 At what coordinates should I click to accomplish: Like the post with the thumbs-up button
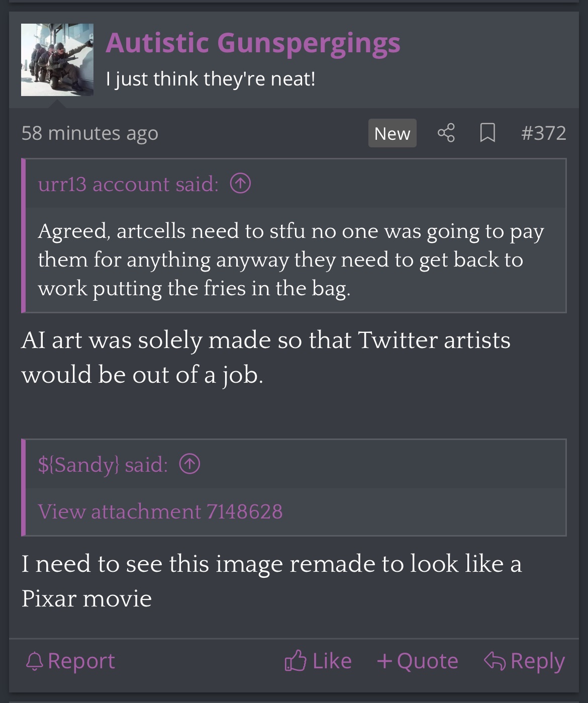pos(318,661)
